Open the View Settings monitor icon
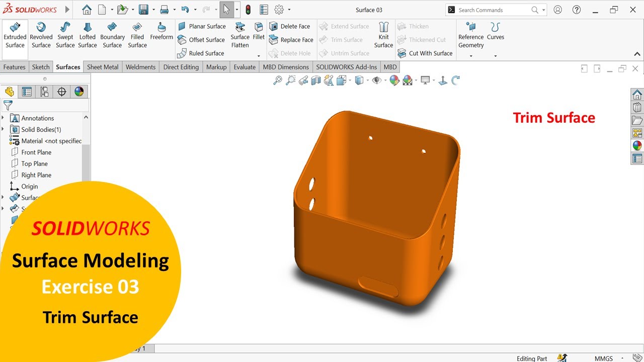The image size is (644, 362). coord(426,80)
